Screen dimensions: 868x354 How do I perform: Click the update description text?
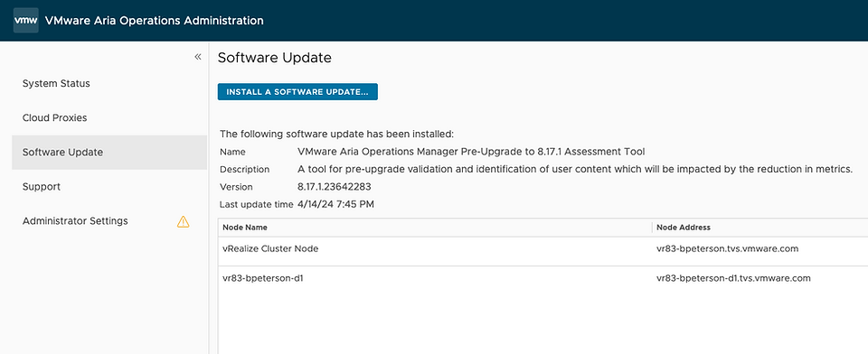pyautogui.click(x=575, y=169)
